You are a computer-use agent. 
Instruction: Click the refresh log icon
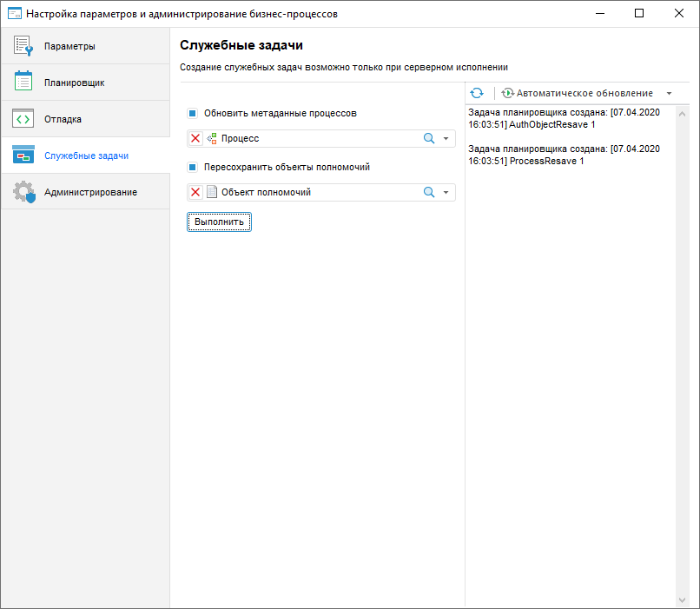coord(477,93)
